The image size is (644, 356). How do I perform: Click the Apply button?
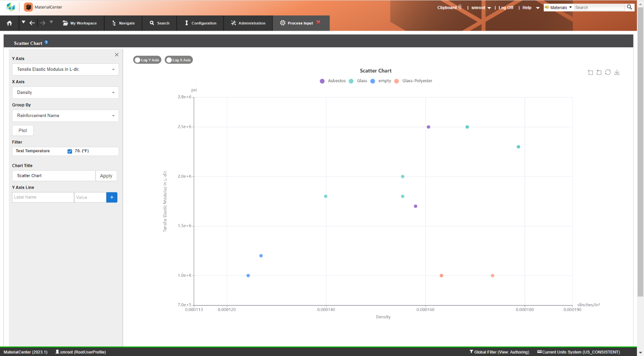[x=106, y=176]
